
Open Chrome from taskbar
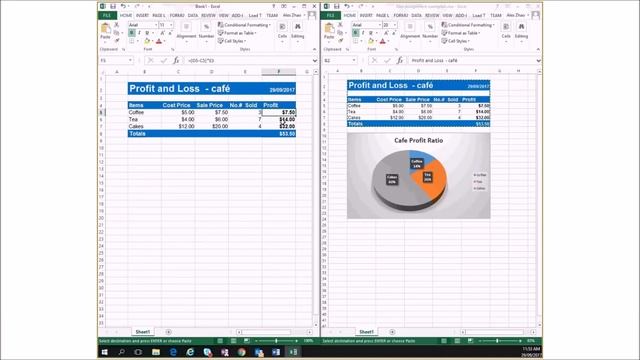242,352
